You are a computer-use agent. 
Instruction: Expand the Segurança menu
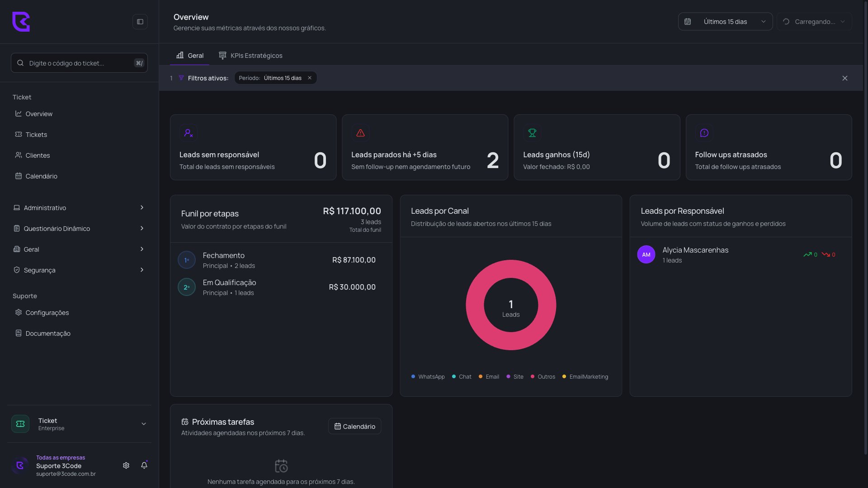79,270
